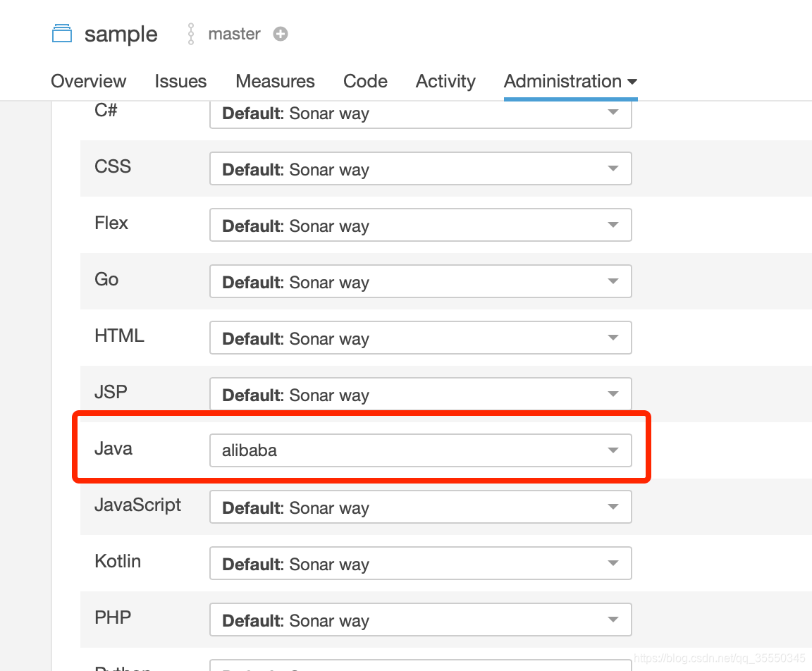Open the C# quality profile dropdown
Viewport: 812px width, 671px height.
pos(421,113)
